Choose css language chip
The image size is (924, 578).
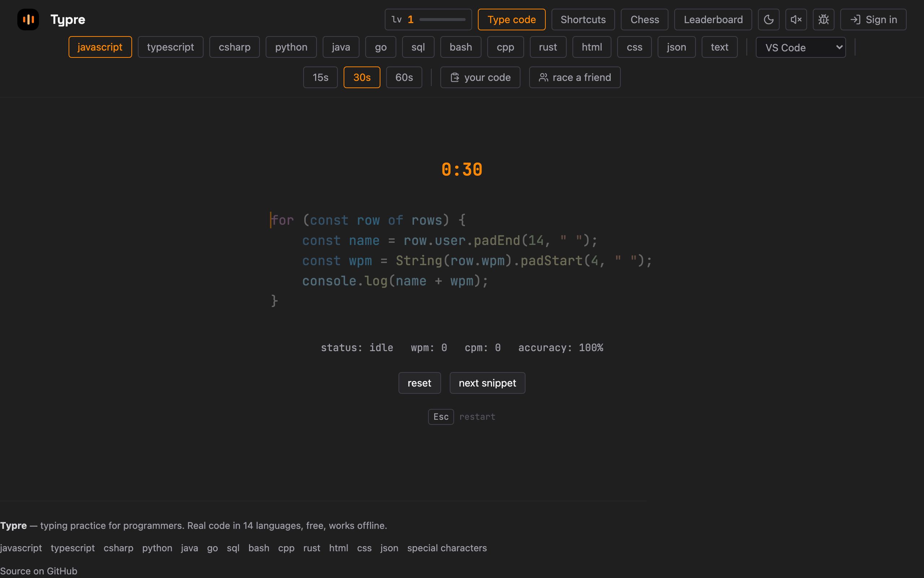pos(635,47)
